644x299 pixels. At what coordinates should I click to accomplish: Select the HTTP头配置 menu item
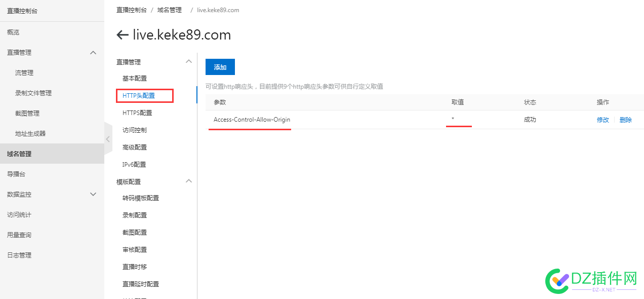(139, 95)
